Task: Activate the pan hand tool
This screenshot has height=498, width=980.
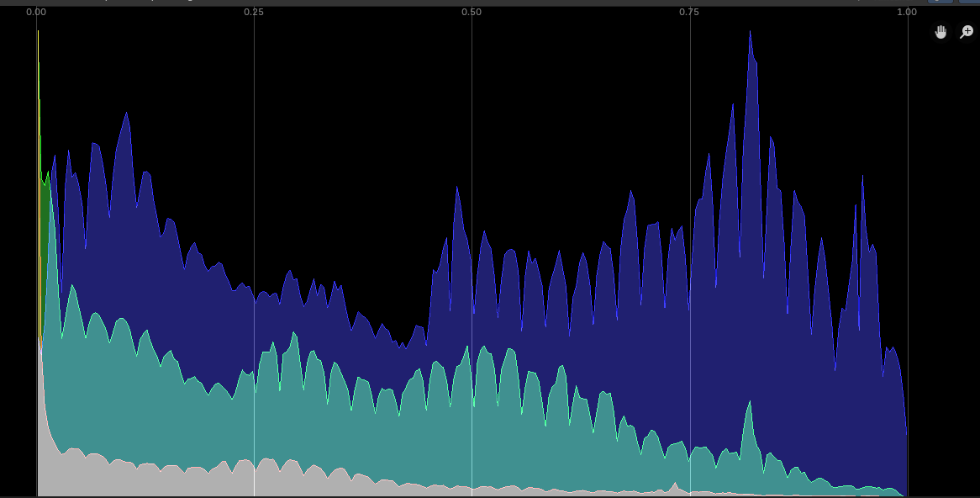Action: click(x=940, y=32)
